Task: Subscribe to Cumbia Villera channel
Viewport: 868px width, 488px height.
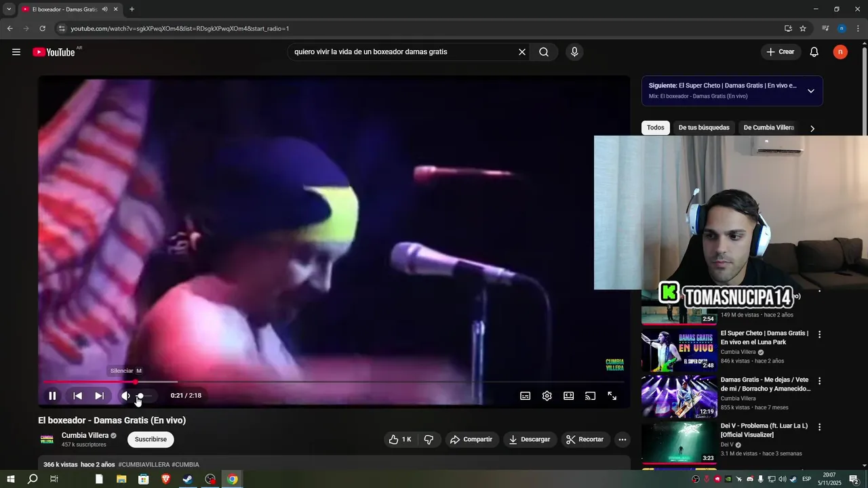Action: [151, 439]
